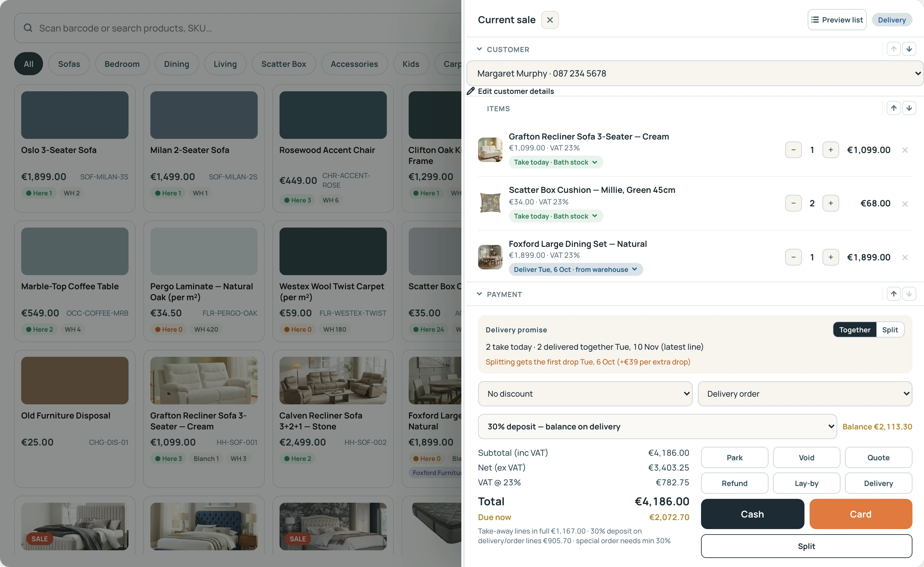Move Payment section up with arrow
This screenshot has height=567, width=924.
tap(893, 294)
